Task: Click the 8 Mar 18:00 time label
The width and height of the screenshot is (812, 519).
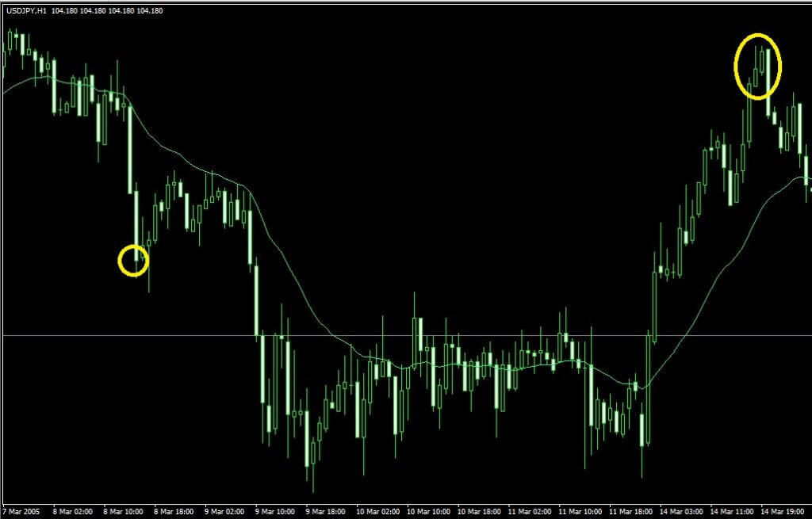Action: pos(174,512)
